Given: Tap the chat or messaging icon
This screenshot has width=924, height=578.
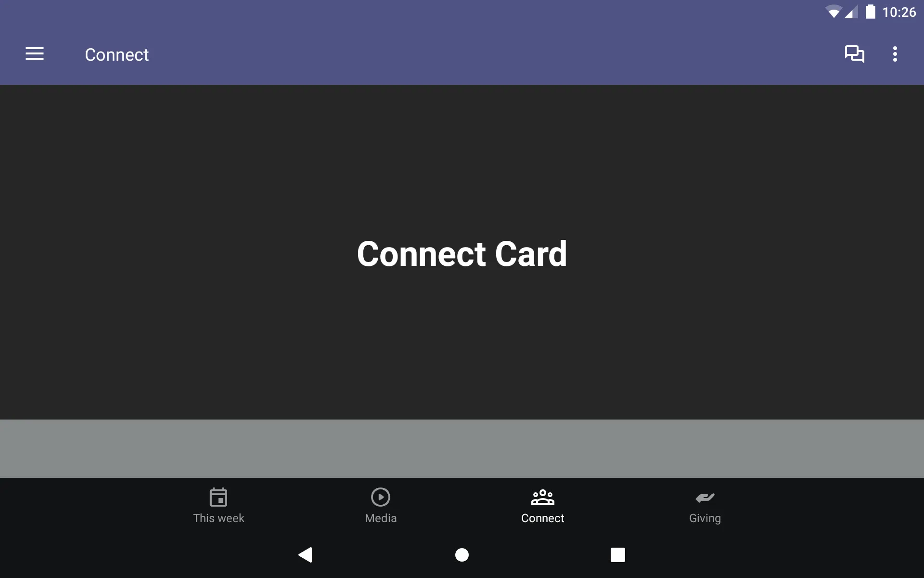Looking at the screenshot, I should click(x=855, y=54).
